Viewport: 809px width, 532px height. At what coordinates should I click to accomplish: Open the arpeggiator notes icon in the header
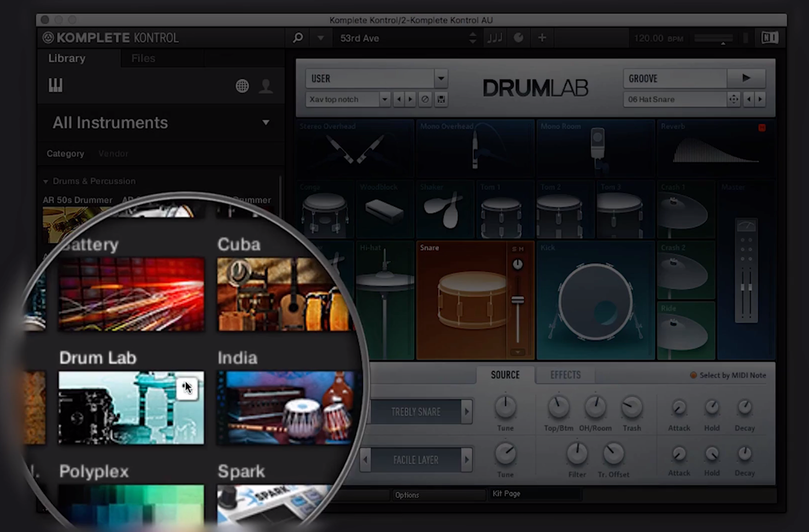[495, 38]
